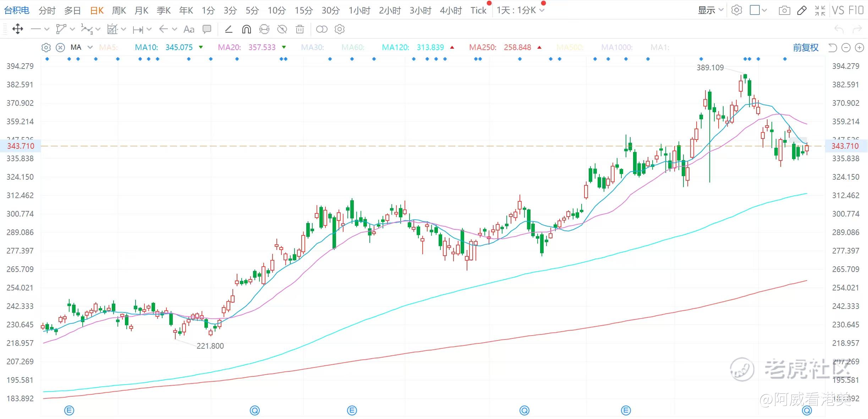Click the zoom-in plus circle icon

[x=859, y=48]
